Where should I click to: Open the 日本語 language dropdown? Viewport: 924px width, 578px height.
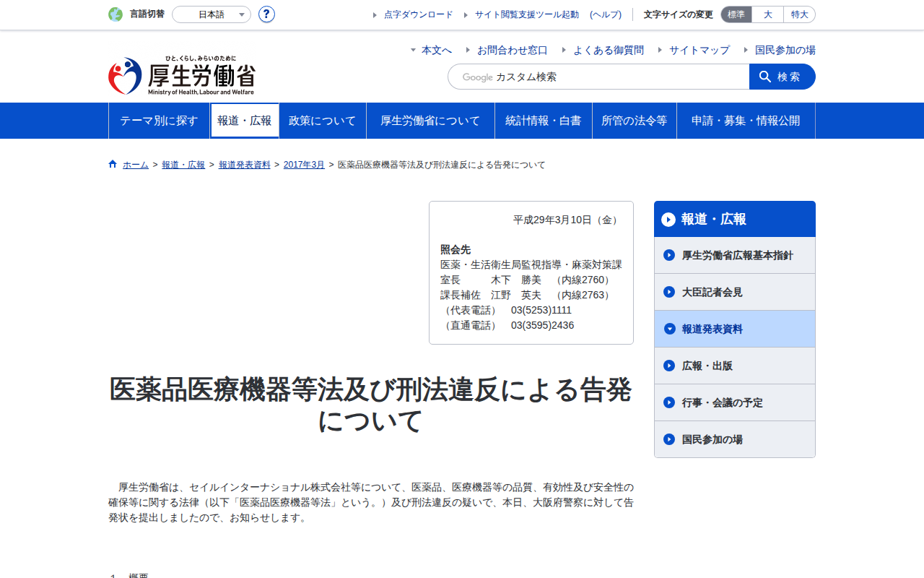coord(212,14)
